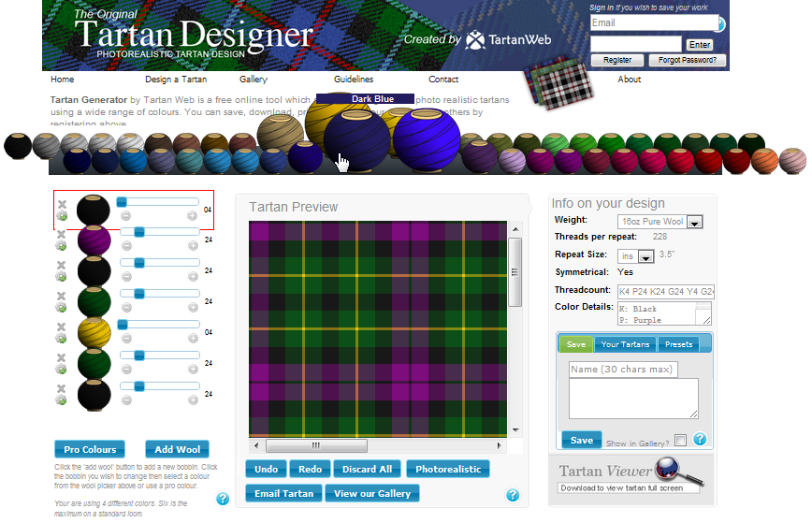Open settings gear for purple wool row
The width and height of the screenshot is (812, 523).
[x=61, y=246]
